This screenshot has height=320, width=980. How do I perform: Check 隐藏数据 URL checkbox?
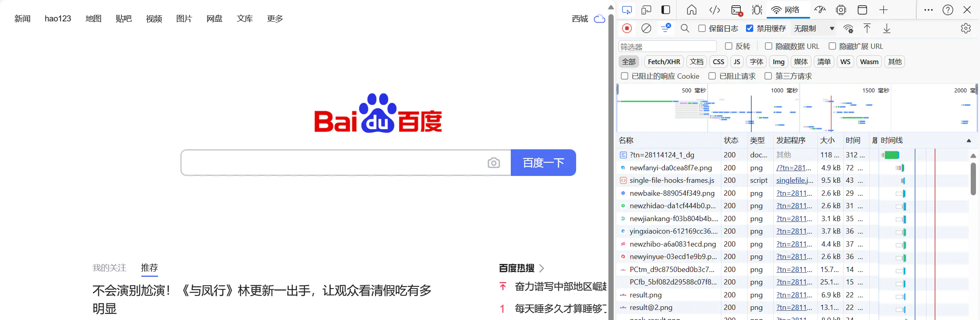[769, 46]
